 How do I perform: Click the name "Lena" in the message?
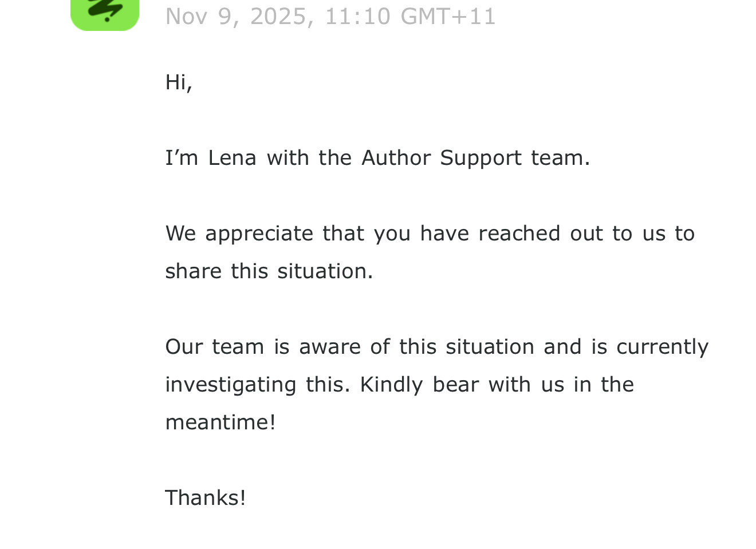click(232, 158)
